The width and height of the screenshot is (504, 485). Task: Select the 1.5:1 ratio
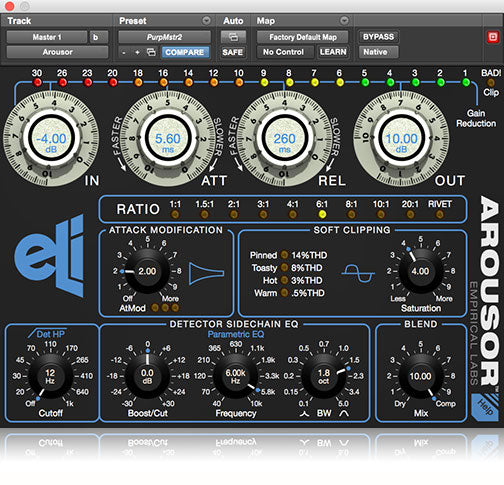(205, 214)
